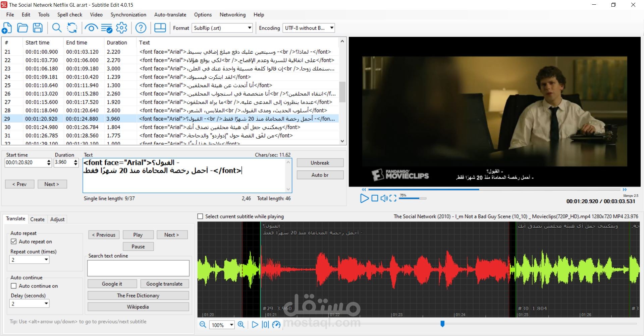Check Select current subtitle while playing
The image size is (644, 336).
tap(200, 216)
